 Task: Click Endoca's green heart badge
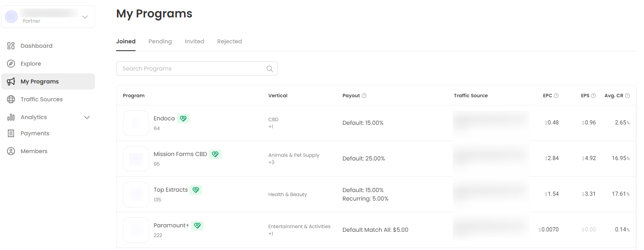click(x=183, y=119)
